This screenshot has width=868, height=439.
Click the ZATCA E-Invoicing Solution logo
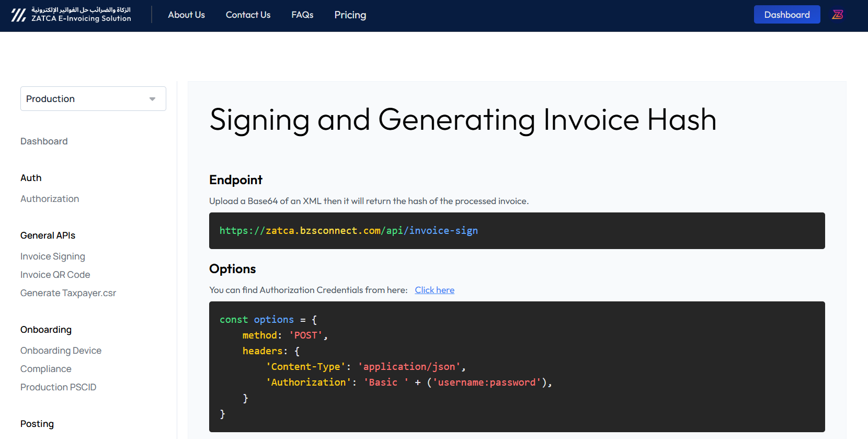(71, 15)
